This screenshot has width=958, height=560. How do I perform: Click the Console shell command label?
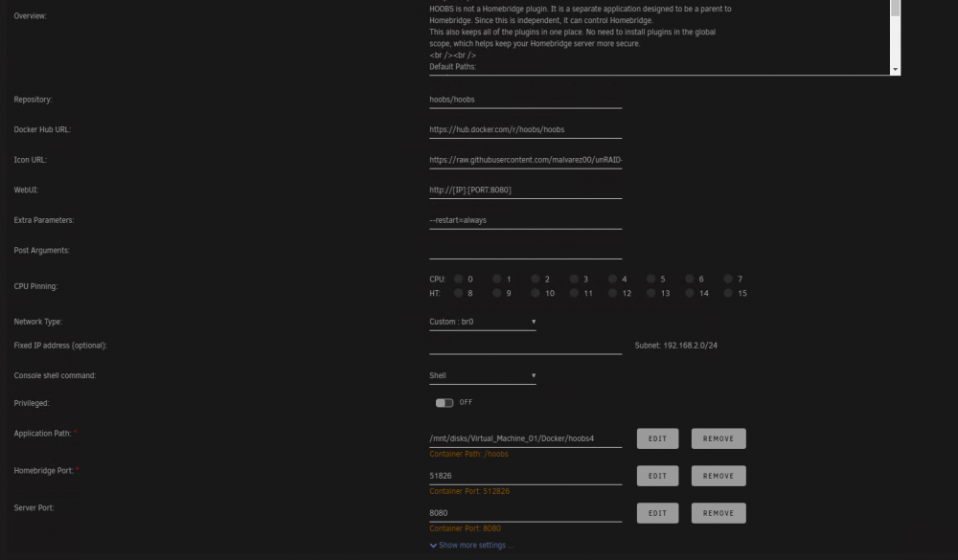tap(55, 375)
